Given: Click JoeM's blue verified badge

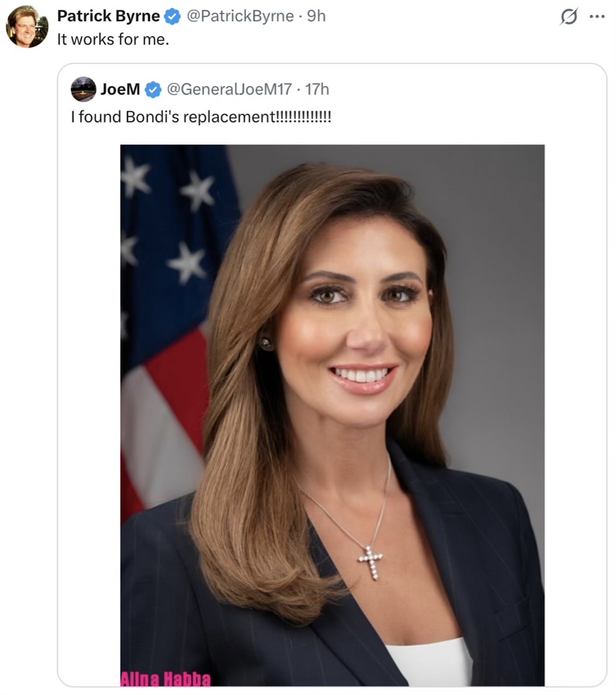Looking at the screenshot, I should 152,89.
